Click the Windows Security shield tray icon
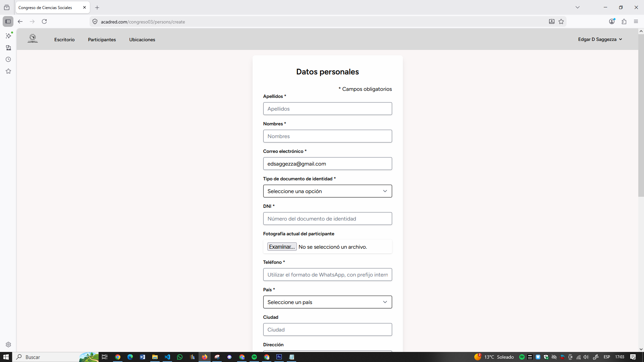 tap(546, 357)
